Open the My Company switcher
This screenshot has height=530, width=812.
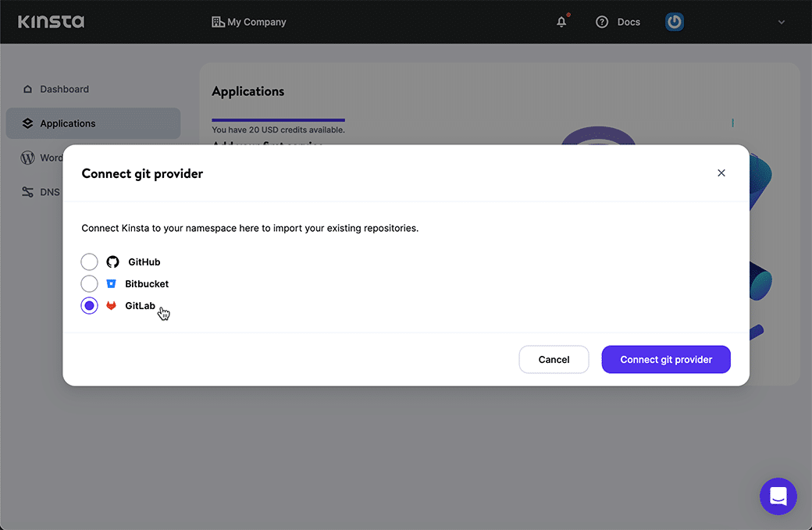tap(249, 22)
